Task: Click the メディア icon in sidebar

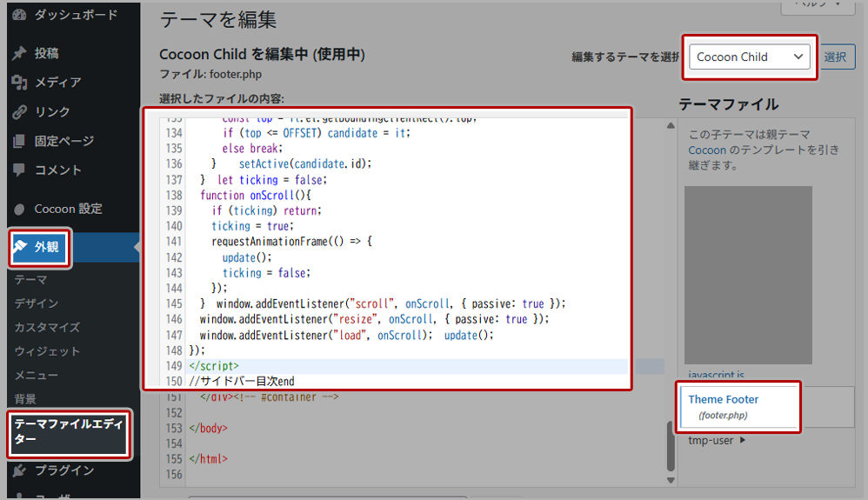Action: tap(19, 83)
